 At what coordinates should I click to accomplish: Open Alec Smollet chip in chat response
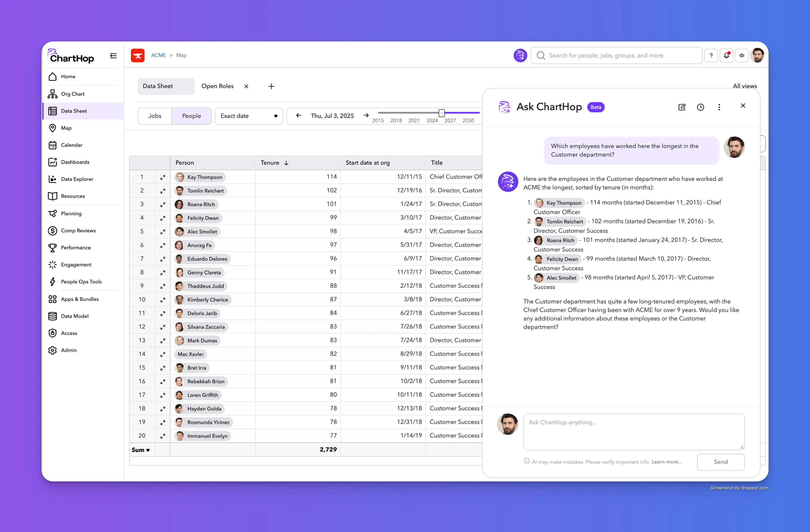(557, 278)
